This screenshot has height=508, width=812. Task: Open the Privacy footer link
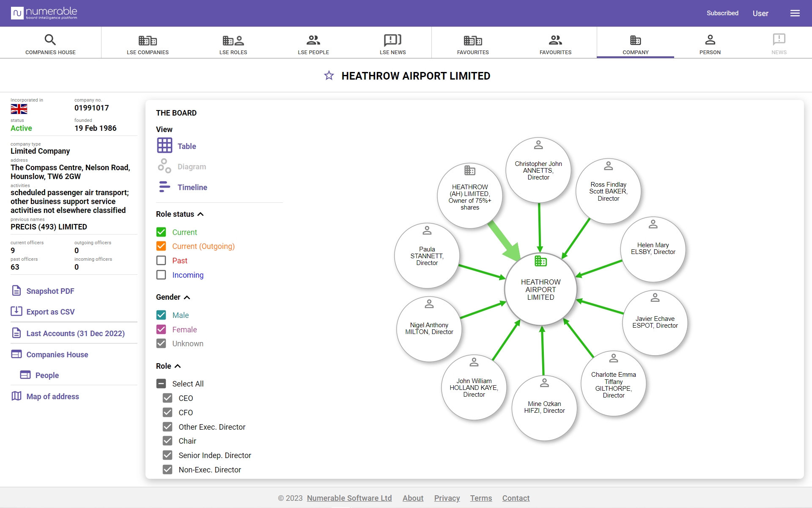(x=447, y=498)
